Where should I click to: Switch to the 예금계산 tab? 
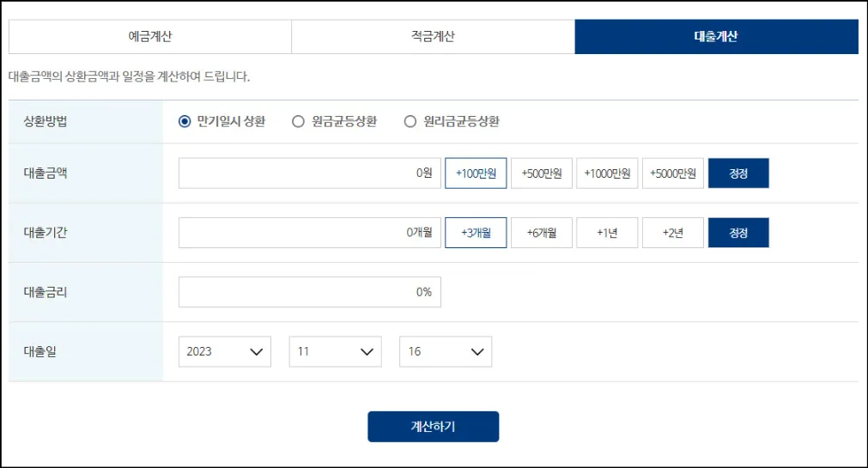pos(150,37)
